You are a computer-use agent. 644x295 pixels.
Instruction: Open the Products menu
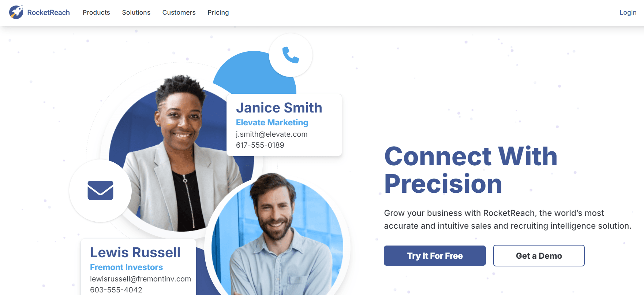96,12
